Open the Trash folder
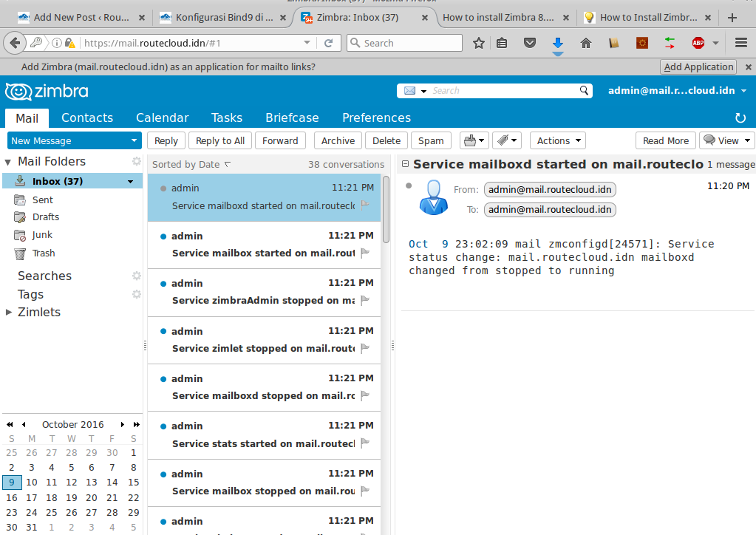Screen dimensions: 756x535 click(x=44, y=253)
